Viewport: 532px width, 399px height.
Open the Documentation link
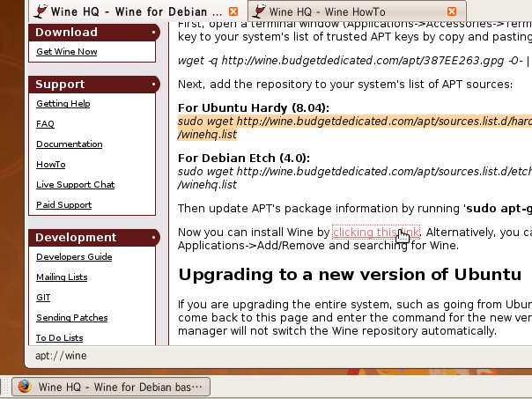pos(70,144)
